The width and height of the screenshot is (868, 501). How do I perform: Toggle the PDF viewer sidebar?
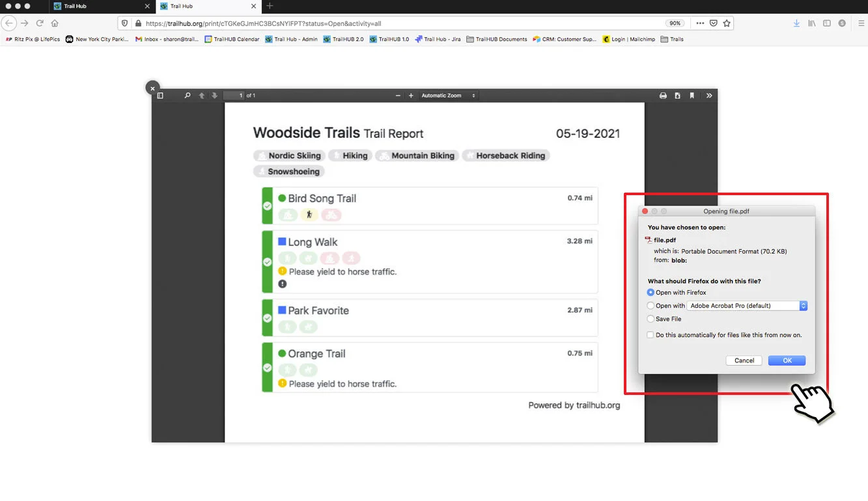point(160,96)
